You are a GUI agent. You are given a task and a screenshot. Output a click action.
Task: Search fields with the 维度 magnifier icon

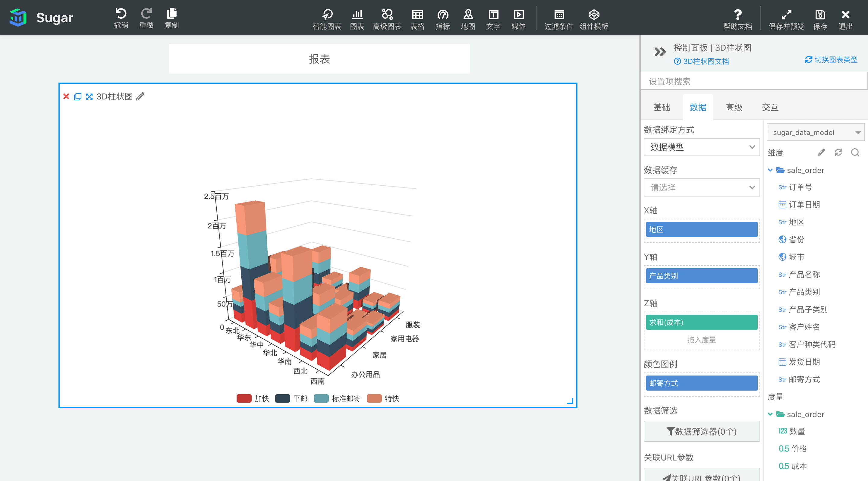855,152
